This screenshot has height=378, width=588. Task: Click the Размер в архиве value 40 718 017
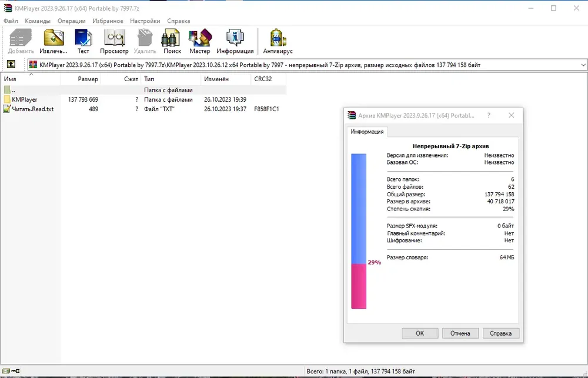click(x=500, y=202)
